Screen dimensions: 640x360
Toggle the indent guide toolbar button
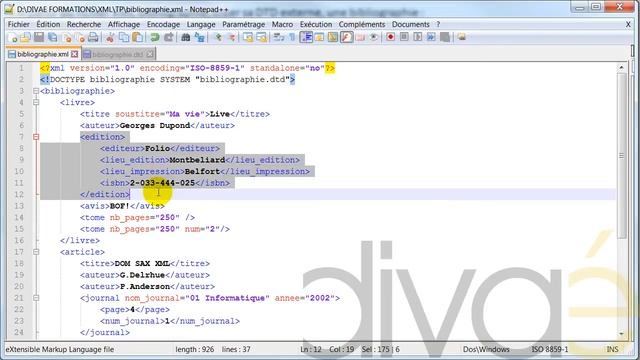tap(306, 38)
